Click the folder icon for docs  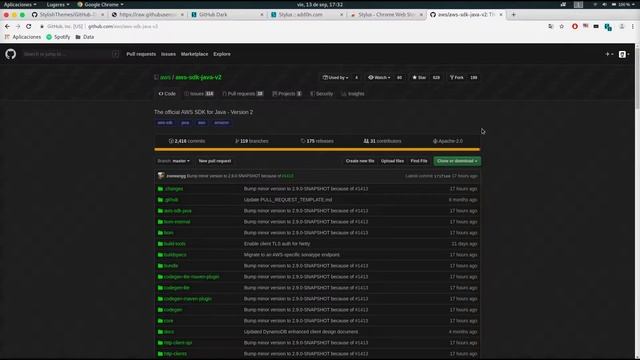coord(160,332)
